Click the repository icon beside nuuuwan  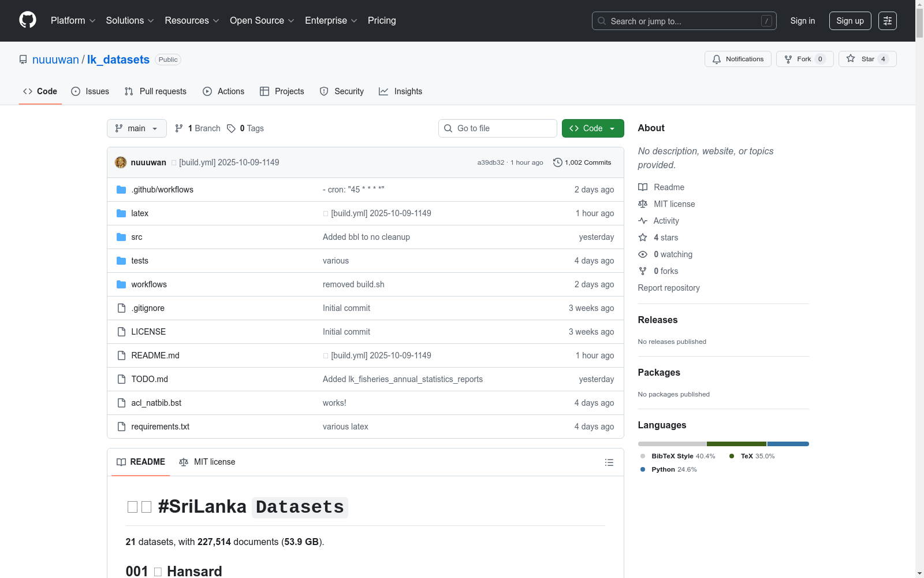point(23,60)
